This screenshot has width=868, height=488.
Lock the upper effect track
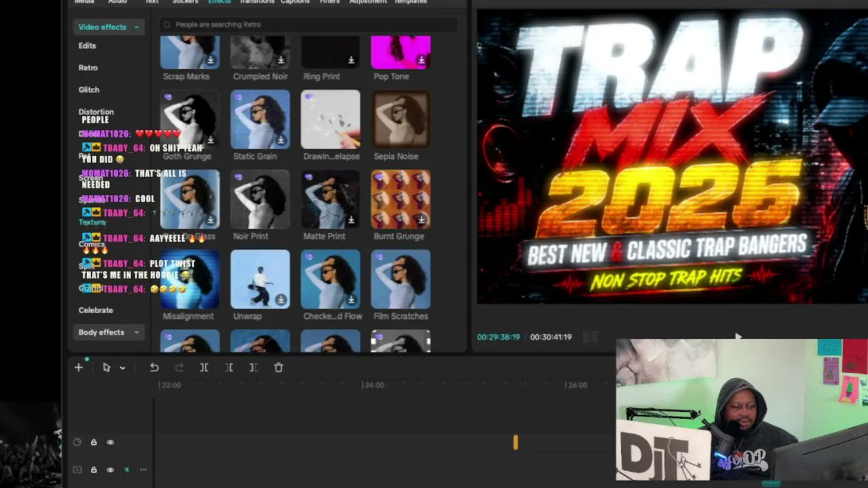pyautogui.click(x=94, y=443)
